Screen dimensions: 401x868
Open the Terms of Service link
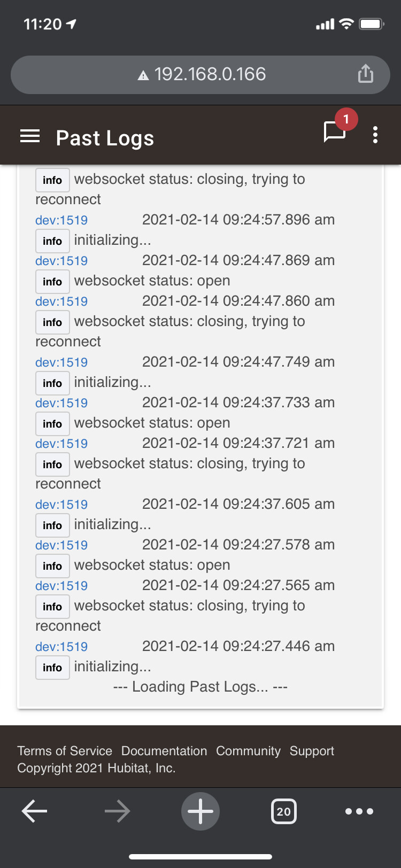tap(65, 751)
